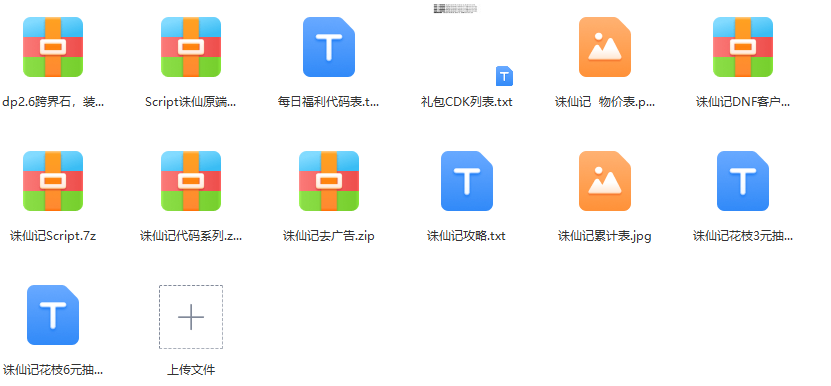The image size is (831, 386).
Task: Open the dp2.6跨界石 archive file icon
Action: click(53, 47)
